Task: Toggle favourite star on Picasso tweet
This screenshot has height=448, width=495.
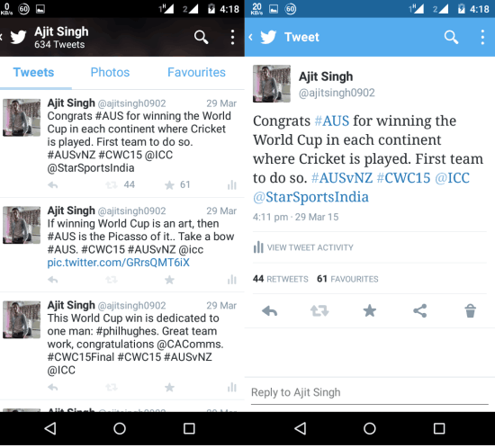Action: (169, 280)
